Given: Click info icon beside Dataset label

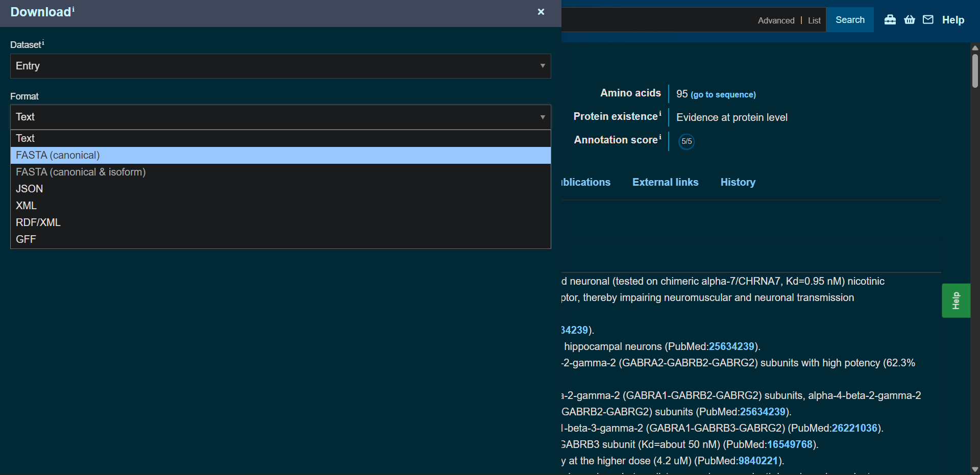Looking at the screenshot, I should pyautogui.click(x=43, y=43).
